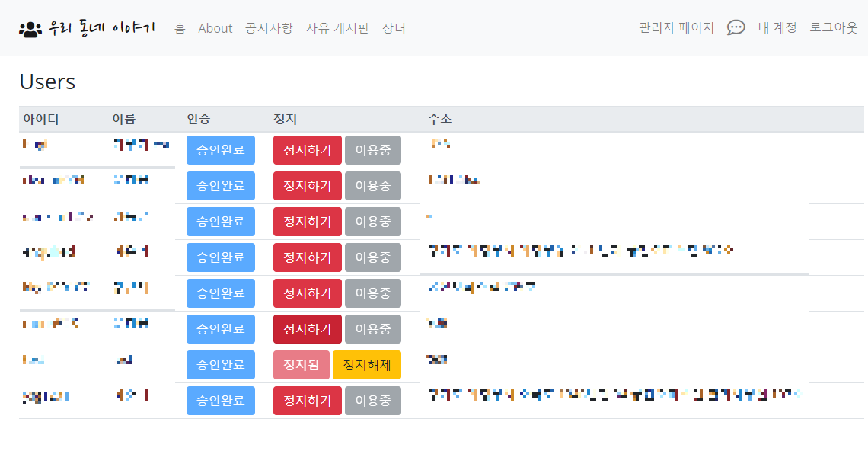
Task: Click 로그아웃 to log out
Action: pos(832,27)
